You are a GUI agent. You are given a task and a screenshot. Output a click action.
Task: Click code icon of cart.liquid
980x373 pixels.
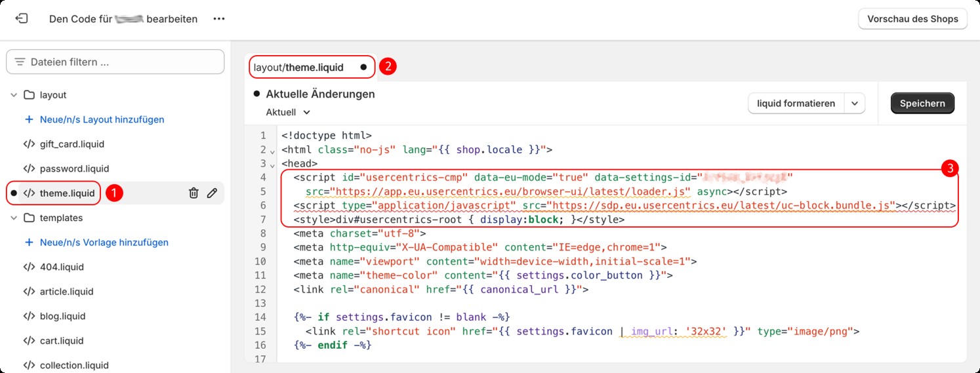[x=29, y=341]
